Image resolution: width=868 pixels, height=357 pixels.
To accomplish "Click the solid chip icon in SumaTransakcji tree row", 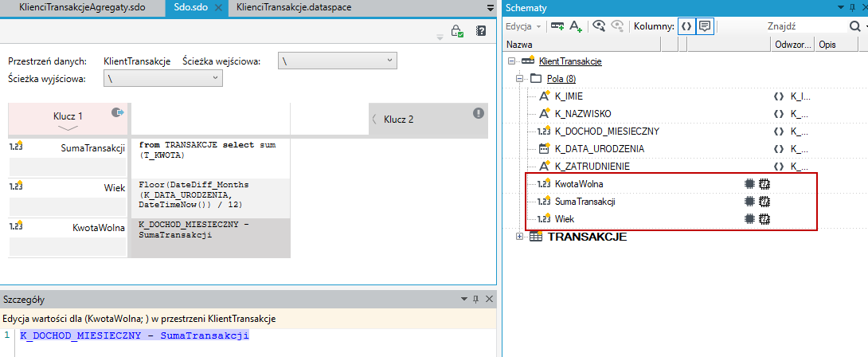I will pyautogui.click(x=749, y=202).
